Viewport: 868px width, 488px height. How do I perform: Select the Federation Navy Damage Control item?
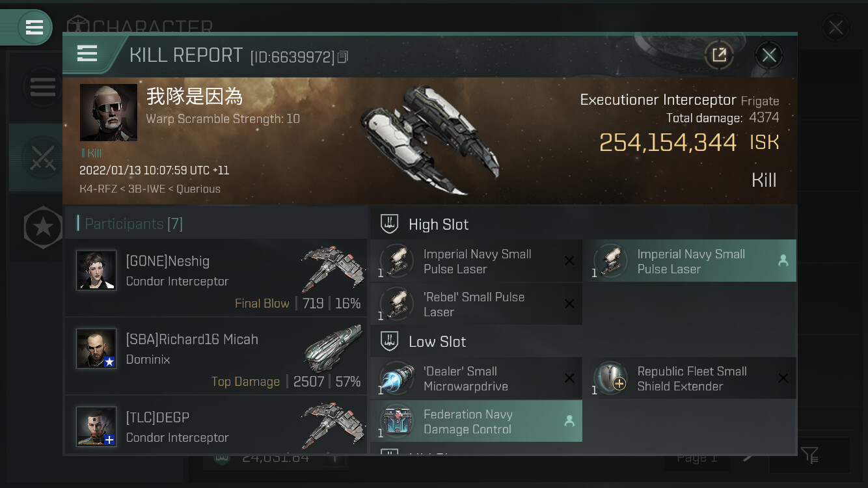pyautogui.click(x=476, y=422)
